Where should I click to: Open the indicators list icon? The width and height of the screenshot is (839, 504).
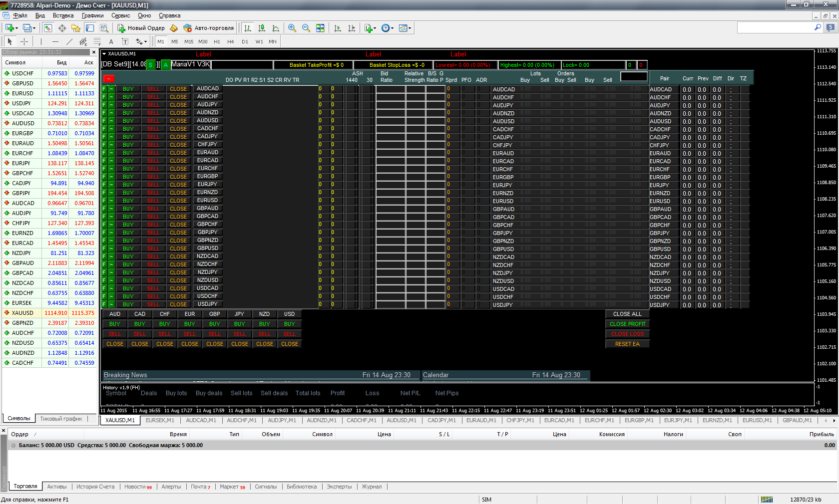[368, 28]
